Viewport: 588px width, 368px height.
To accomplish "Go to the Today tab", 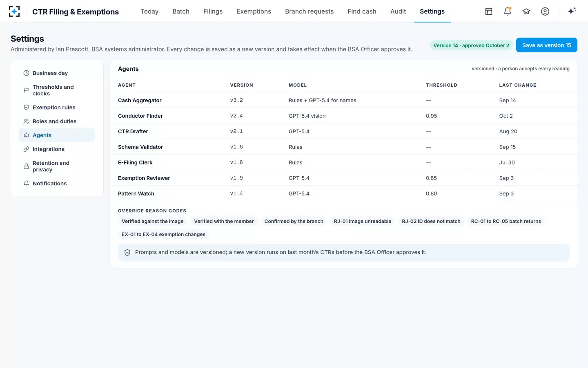I will [149, 11].
